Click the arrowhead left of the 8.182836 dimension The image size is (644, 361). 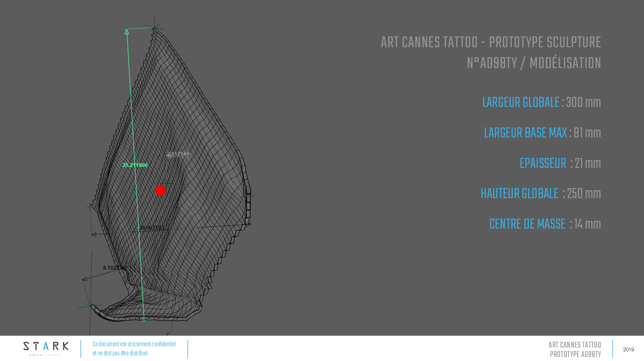click(x=85, y=279)
